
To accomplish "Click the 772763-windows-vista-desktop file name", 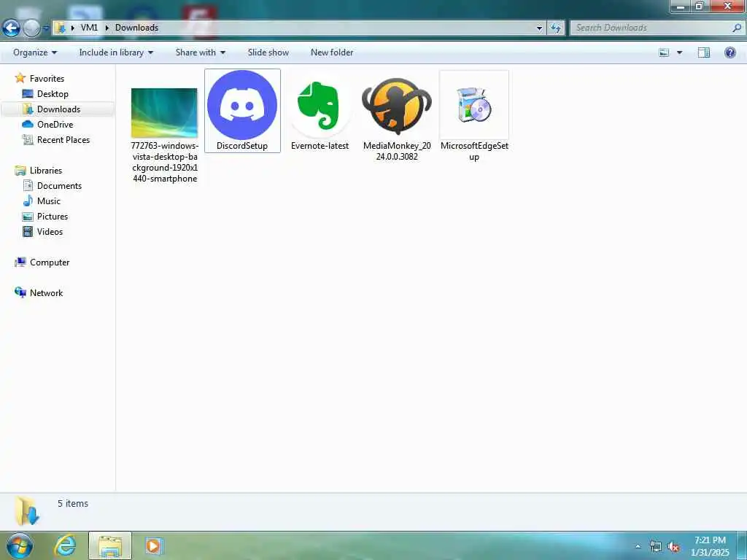I will tap(165, 162).
